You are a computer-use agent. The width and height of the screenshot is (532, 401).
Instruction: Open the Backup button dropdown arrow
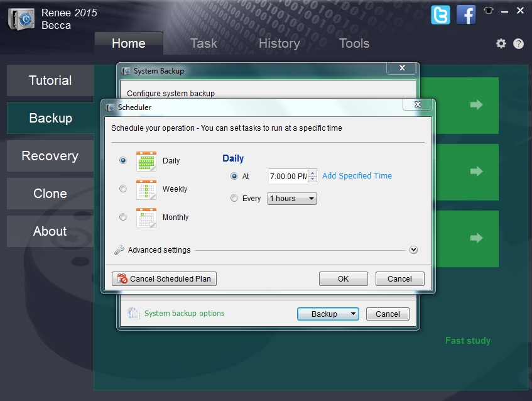pyautogui.click(x=351, y=314)
